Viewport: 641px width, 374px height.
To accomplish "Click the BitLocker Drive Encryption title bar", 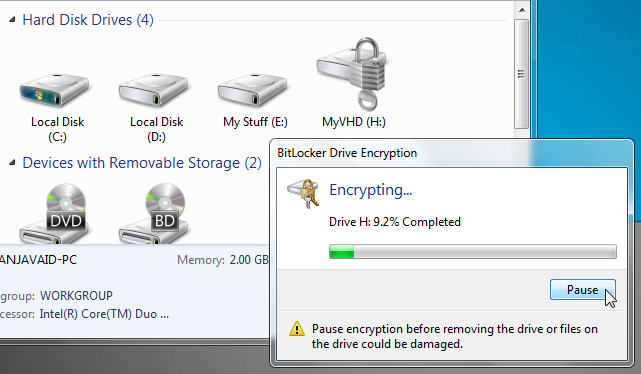I will (452, 153).
